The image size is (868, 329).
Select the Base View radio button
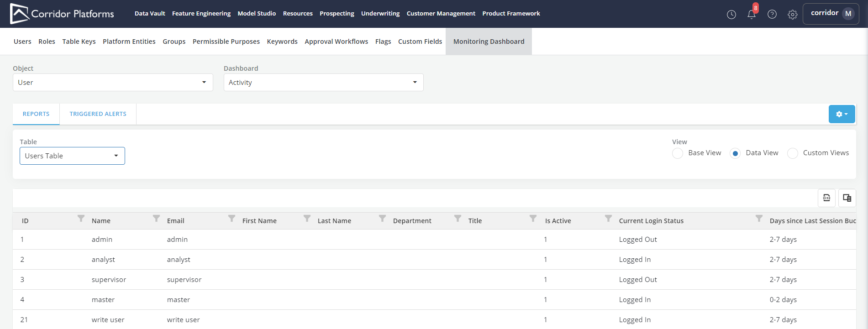point(678,153)
